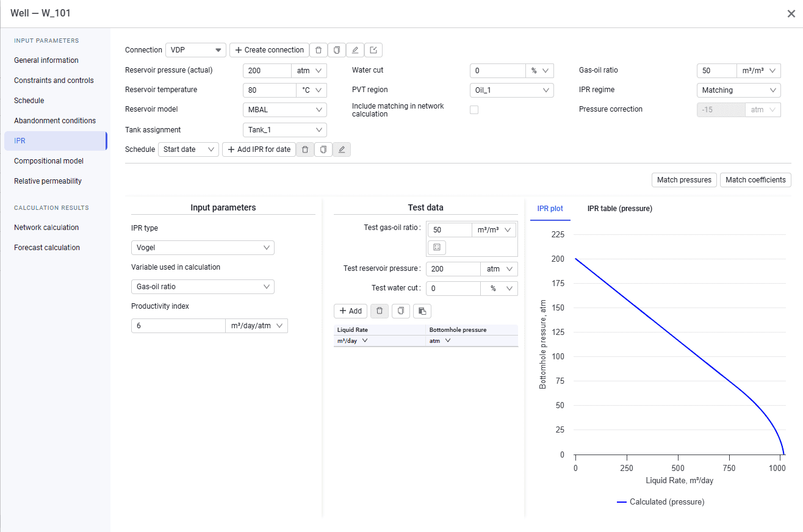The height and width of the screenshot is (532, 803).
Task: Open the IPR type Vogel dropdown
Action: coord(203,248)
